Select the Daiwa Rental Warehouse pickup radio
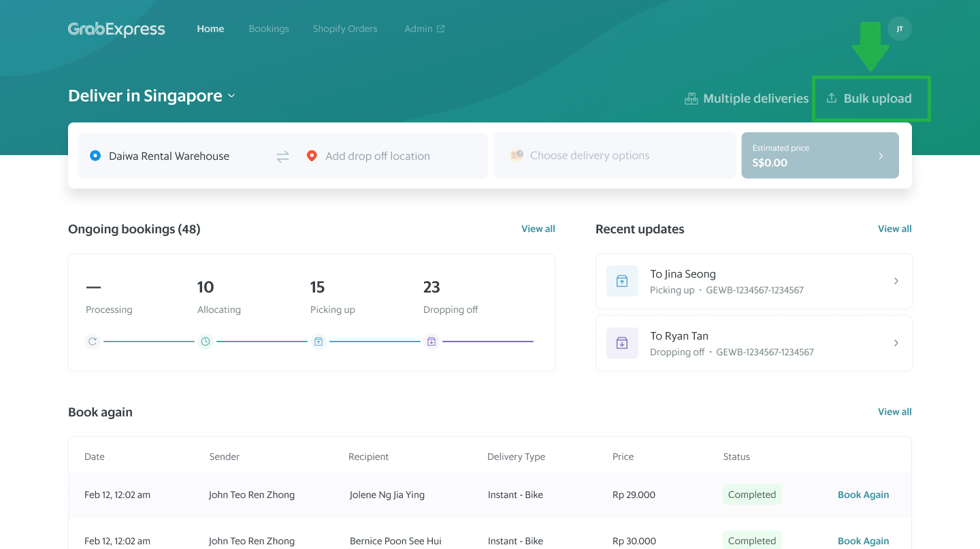980x549 pixels. tap(95, 156)
